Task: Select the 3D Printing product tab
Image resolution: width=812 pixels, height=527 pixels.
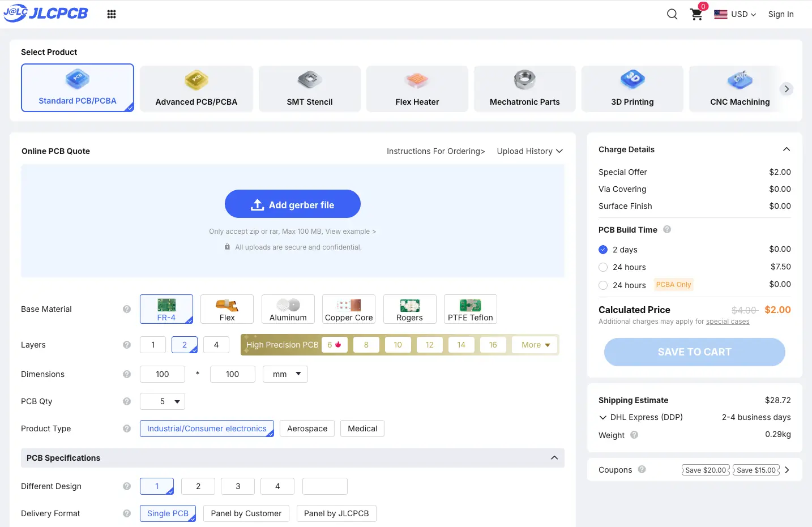Action: [x=632, y=89]
